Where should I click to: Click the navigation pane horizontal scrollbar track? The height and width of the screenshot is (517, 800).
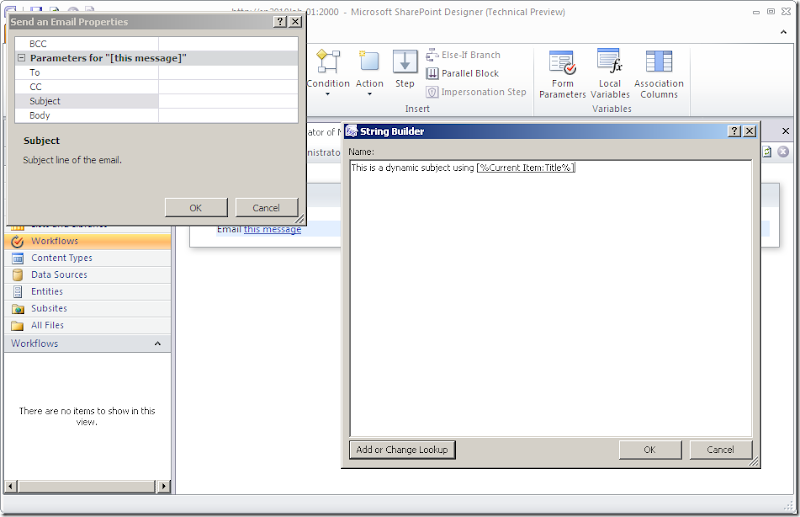pos(87,486)
